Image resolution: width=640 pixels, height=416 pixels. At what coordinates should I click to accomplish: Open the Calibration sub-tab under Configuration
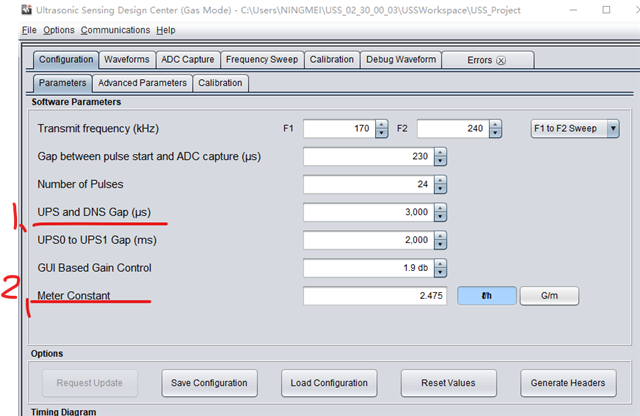(220, 83)
